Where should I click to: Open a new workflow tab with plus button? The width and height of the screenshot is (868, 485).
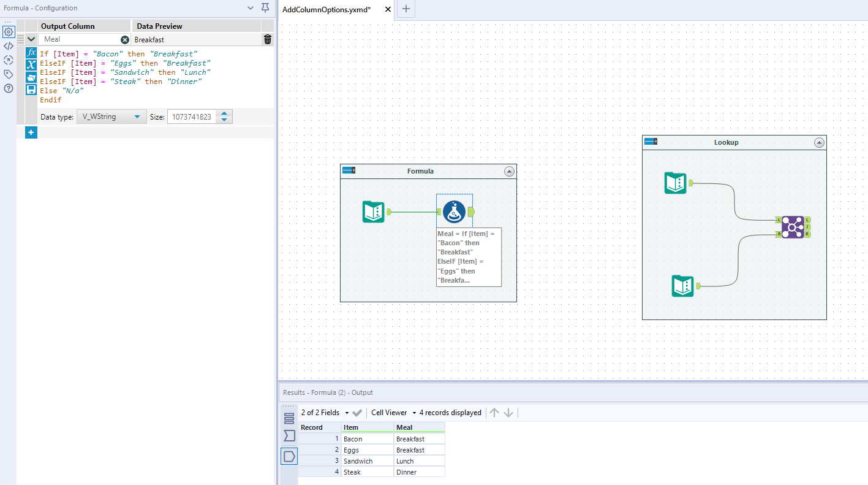click(406, 9)
